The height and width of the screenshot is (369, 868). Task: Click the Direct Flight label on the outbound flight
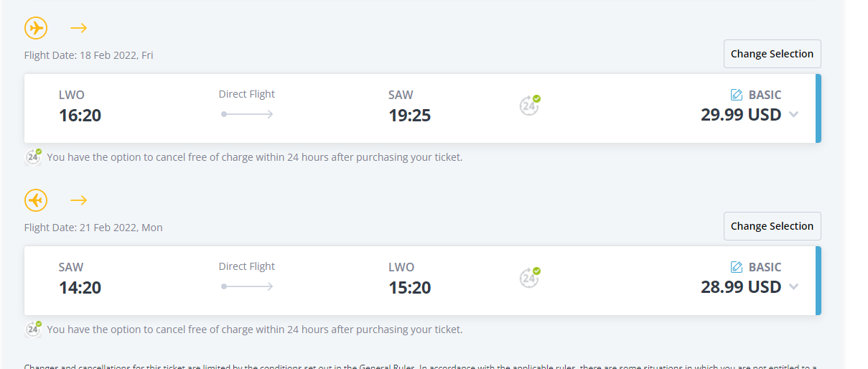247,94
